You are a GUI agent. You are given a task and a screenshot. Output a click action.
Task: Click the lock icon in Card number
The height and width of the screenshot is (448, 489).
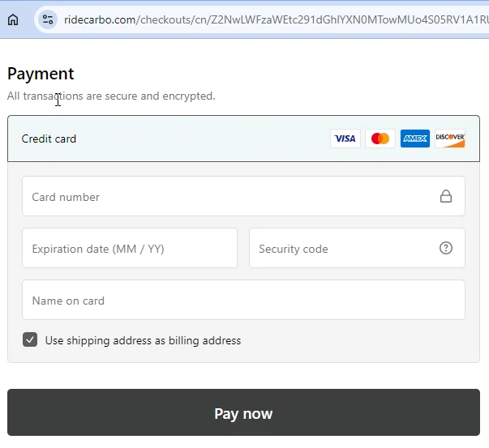point(446,196)
